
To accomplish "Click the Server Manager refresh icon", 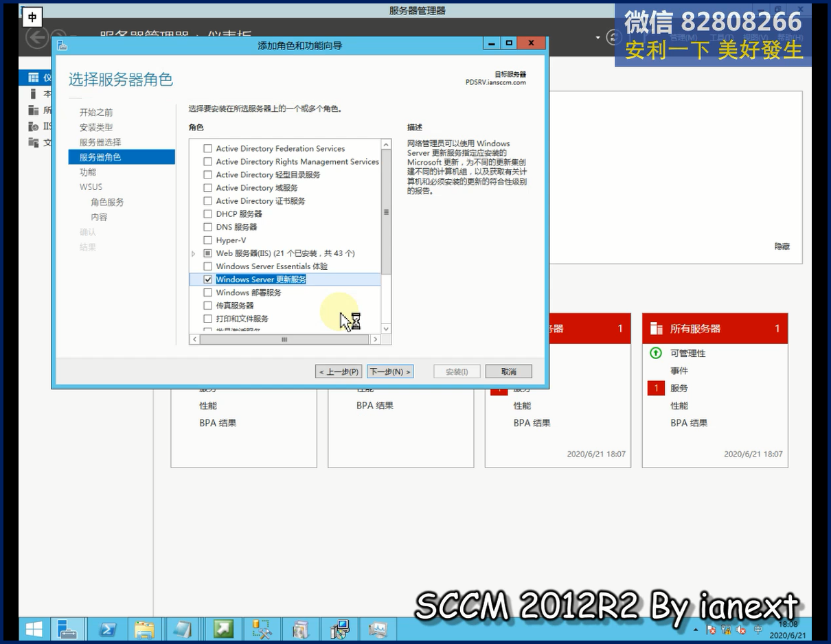I will (x=613, y=37).
